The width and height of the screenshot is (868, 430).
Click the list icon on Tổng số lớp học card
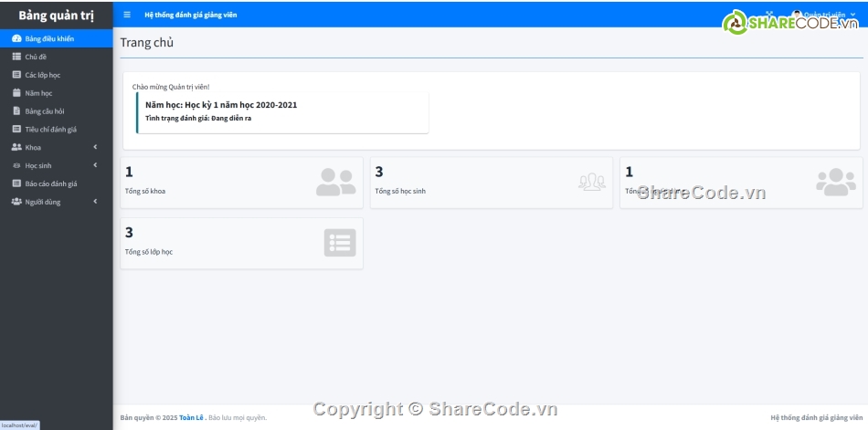click(x=339, y=243)
